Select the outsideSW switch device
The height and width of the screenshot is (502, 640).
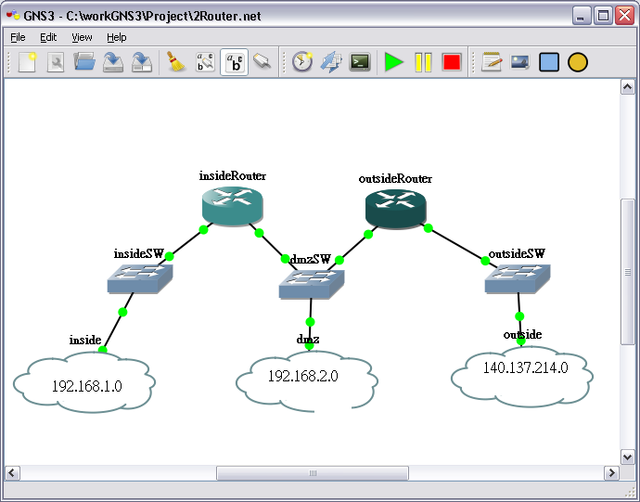(x=518, y=279)
